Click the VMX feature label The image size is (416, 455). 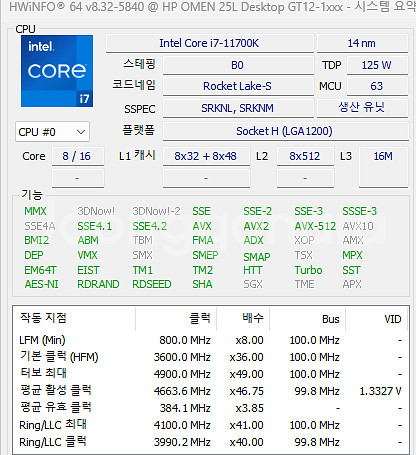pyautogui.click(x=87, y=255)
